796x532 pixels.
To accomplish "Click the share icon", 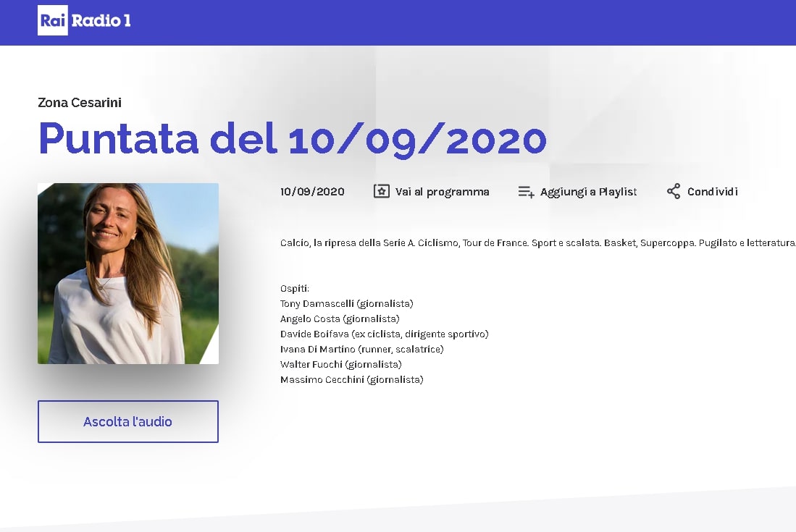I will [674, 191].
